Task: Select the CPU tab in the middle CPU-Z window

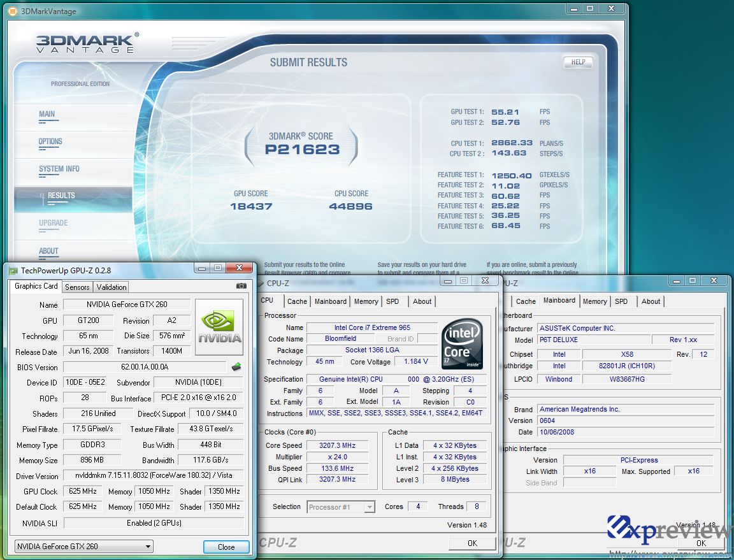Action: click(268, 301)
